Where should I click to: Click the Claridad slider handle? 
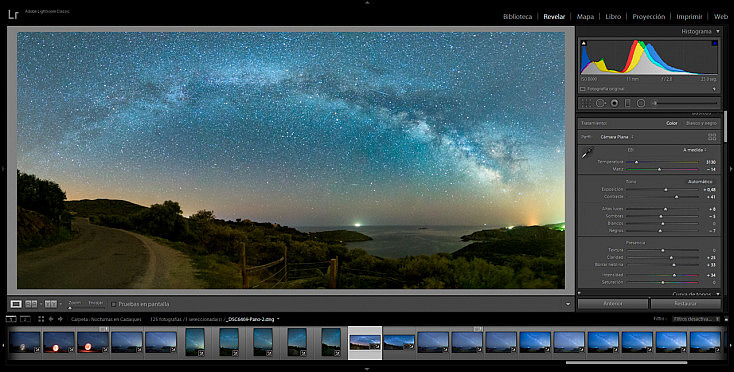[671, 258]
